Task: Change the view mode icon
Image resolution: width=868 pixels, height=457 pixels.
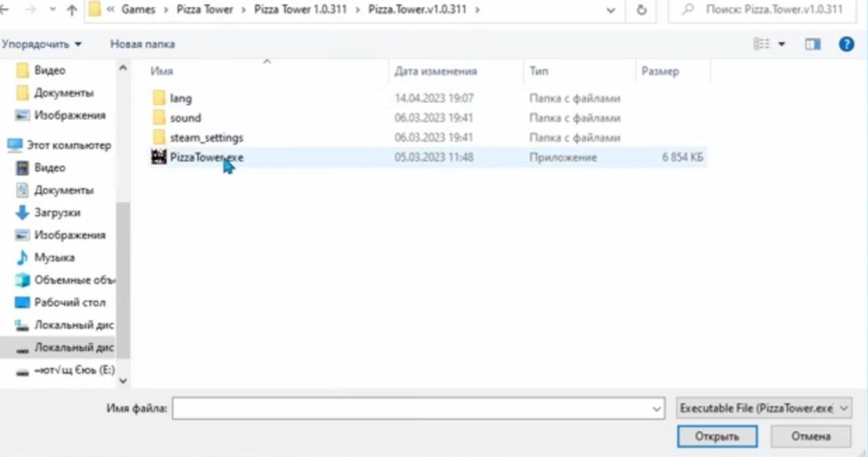Action: click(x=761, y=44)
